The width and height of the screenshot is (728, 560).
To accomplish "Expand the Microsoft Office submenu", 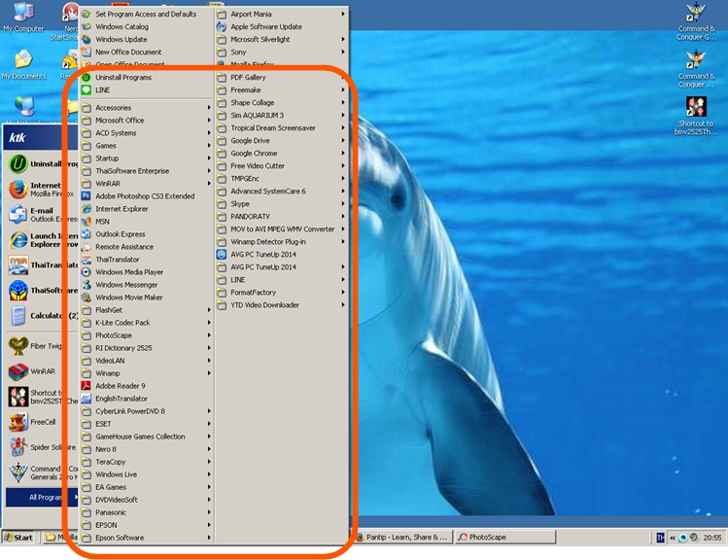I will tap(146, 121).
